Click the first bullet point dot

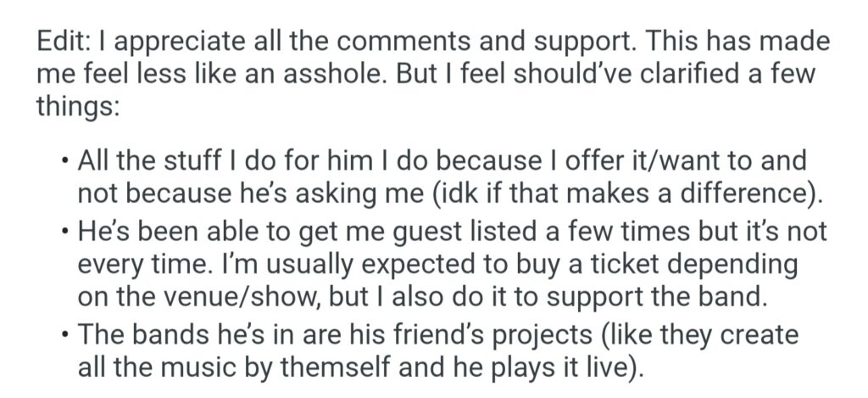tap(64, 160)
